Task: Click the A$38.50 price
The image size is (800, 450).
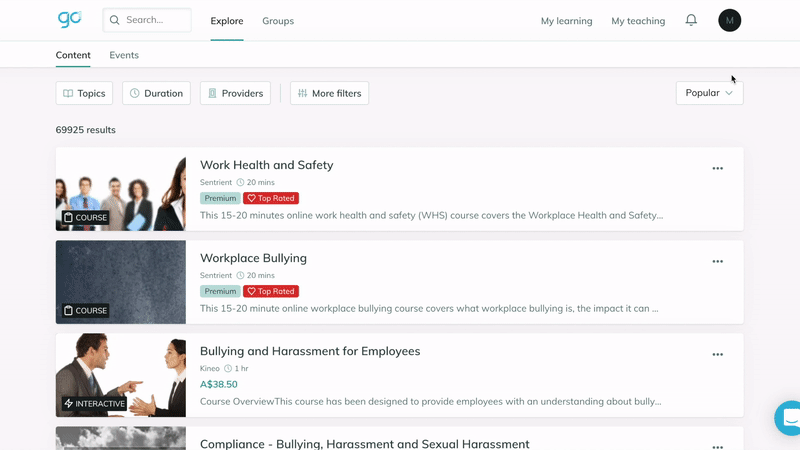Action: (218, 384)
